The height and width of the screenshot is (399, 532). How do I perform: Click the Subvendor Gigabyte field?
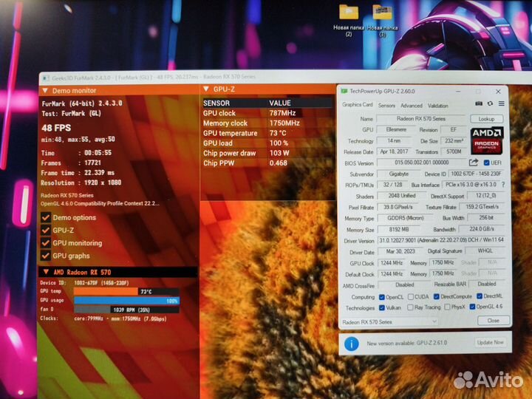click(x=398, y=174)
